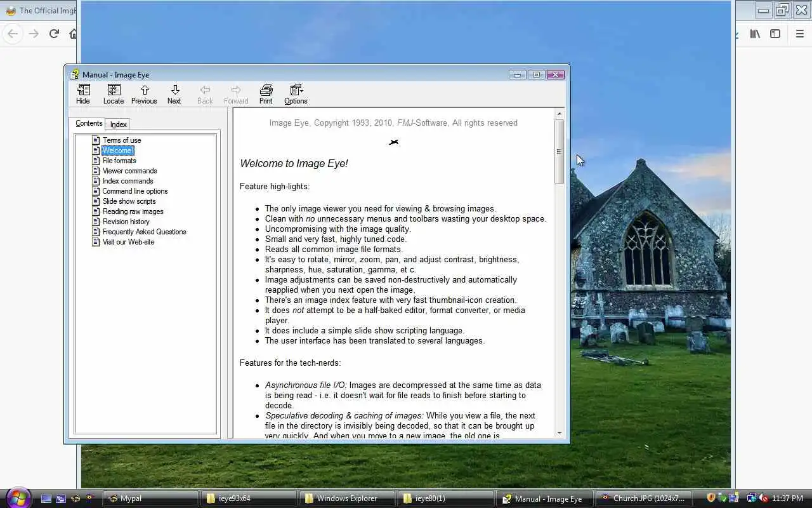Open the Visit our Web-site topic
The image size is (812, 508).
click(x=128, y=242)
